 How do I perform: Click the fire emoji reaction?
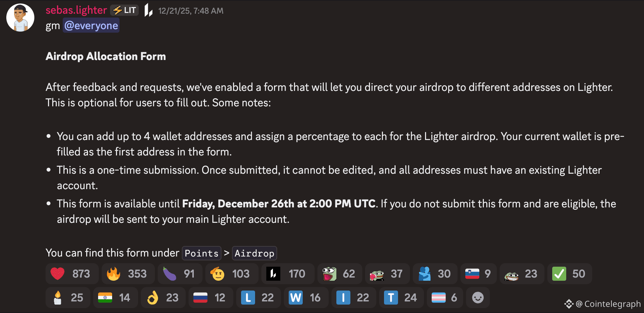(128, 274)
